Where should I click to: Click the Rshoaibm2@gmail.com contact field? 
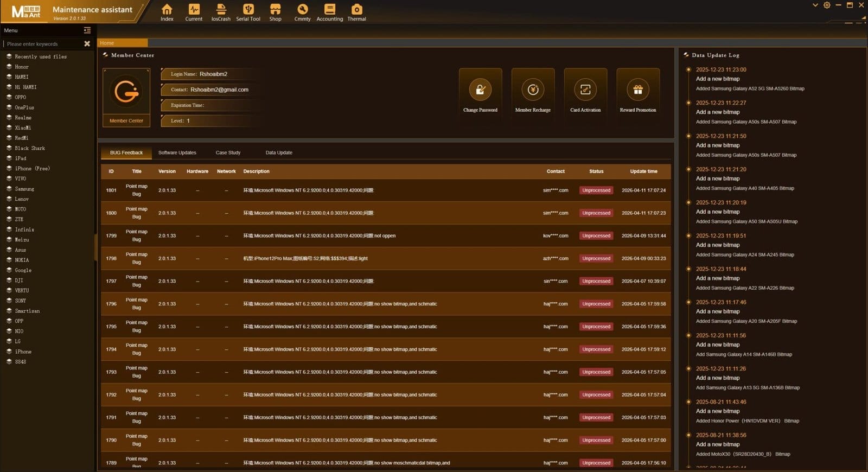click(x=209, y=90)
